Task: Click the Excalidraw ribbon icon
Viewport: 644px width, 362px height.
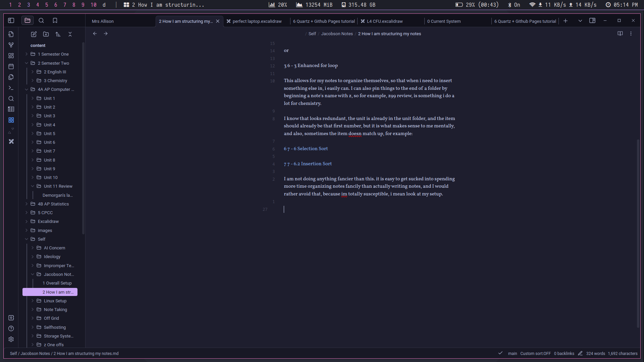Action: coord(11,141)
